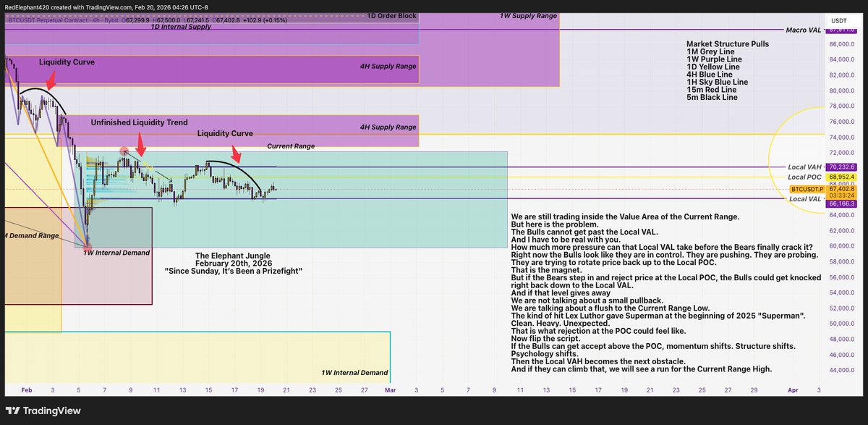Click the 'But here is the problem.' line
This screenshot has width=868, height=425.
[x=554, y=224]
